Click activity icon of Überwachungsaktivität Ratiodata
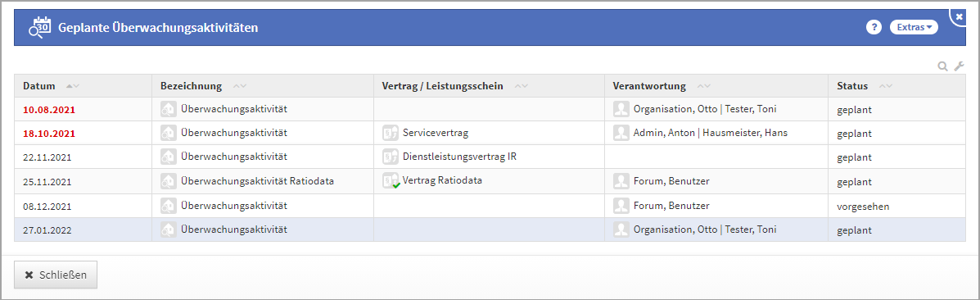Screen dimensions: 980x300 [x=168, y=181]
